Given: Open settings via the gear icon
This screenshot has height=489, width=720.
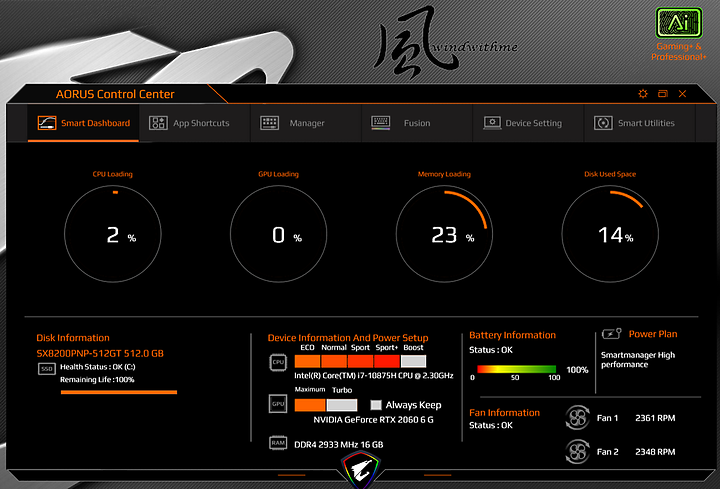Looking at the screenshot, I should pos(643,94).
